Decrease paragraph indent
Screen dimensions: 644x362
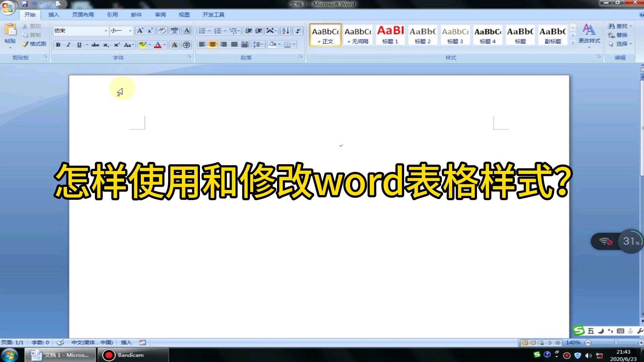[x=249, y=31]
